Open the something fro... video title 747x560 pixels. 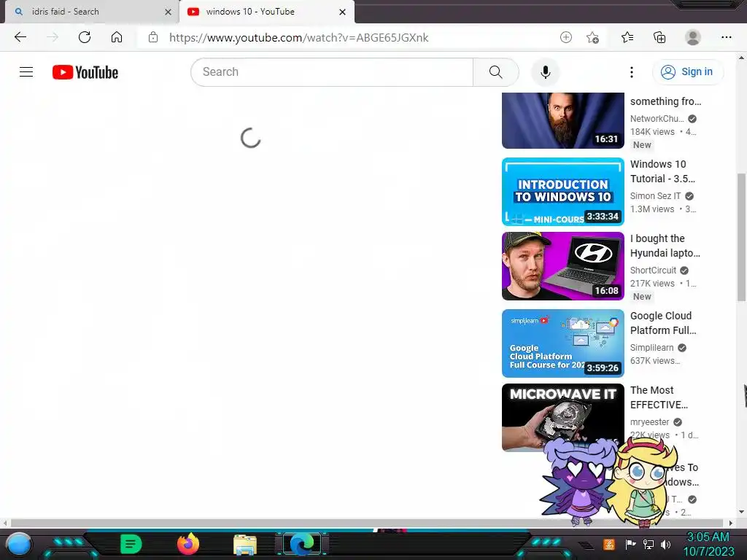click(665, 101)
